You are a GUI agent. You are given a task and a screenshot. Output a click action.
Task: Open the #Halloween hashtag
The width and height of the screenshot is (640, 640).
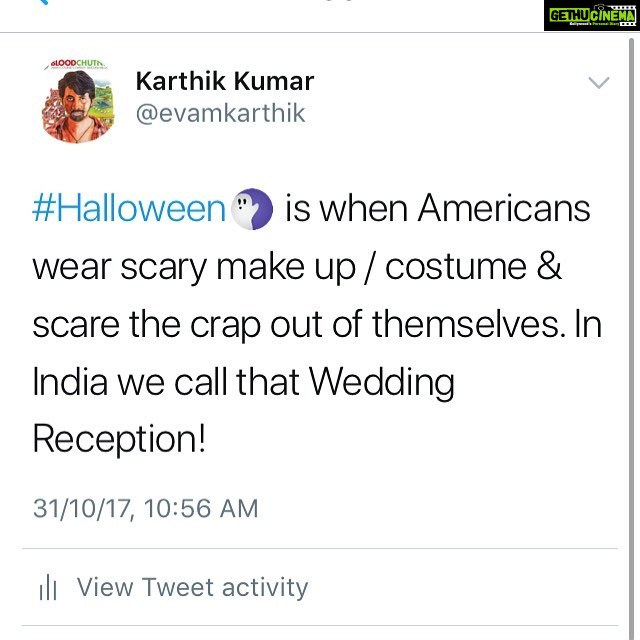pos(129,209)
